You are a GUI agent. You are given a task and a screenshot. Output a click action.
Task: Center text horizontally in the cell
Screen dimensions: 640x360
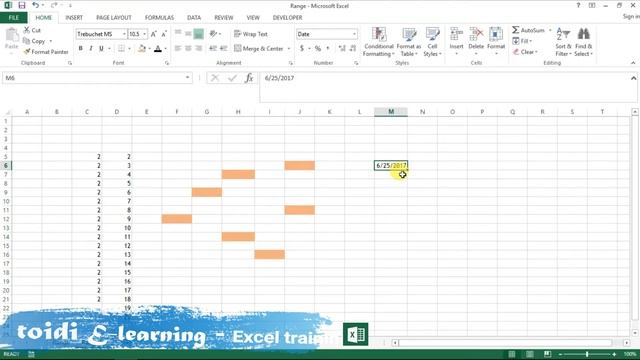click(x=188, y=49)
